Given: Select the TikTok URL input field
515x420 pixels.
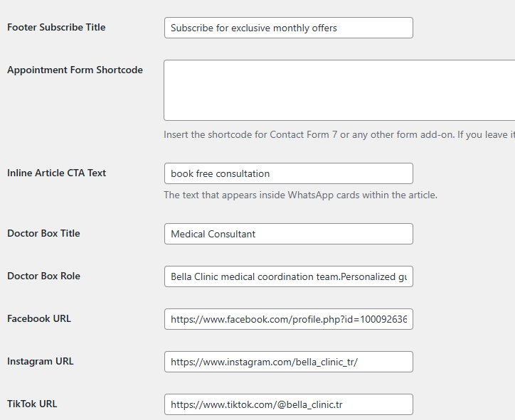Looking at the screenshot, I should [x=288, y=404].
